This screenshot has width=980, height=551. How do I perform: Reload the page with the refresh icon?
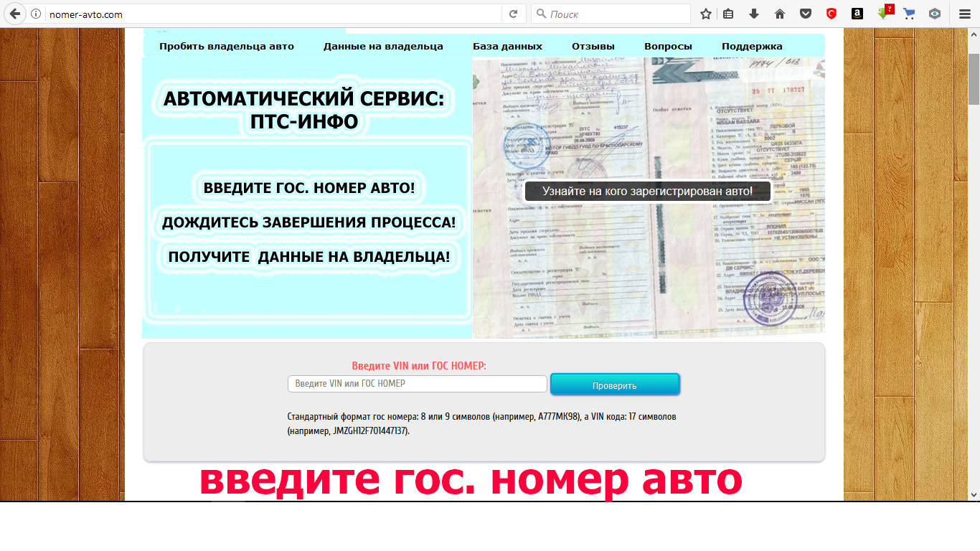[513, 14]
